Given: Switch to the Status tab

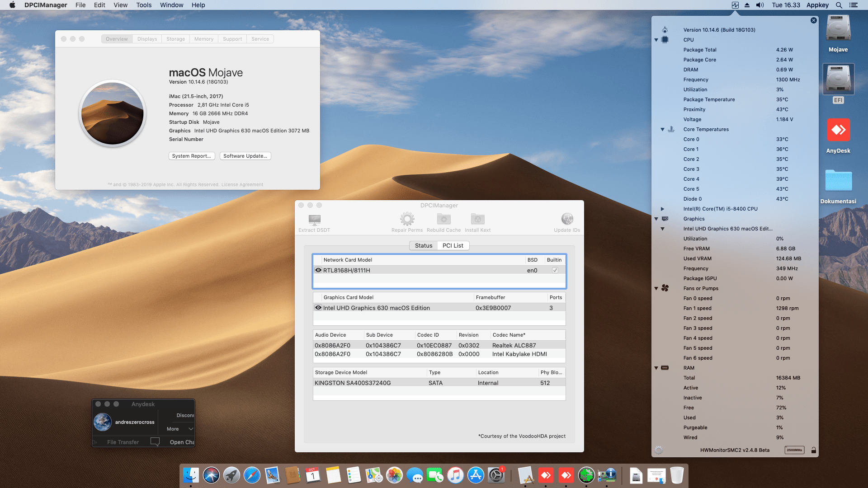Looking at the screenshot, I should click(424, 245).
